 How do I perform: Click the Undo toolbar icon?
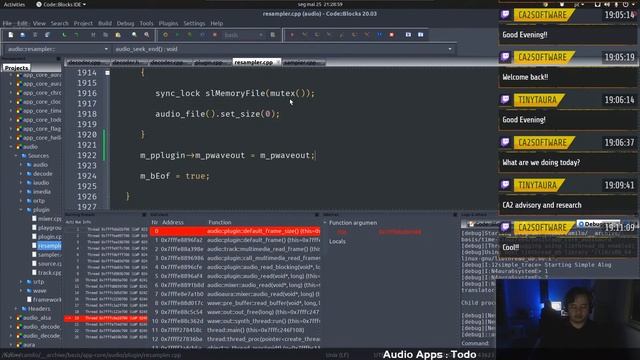click(64, 35)
